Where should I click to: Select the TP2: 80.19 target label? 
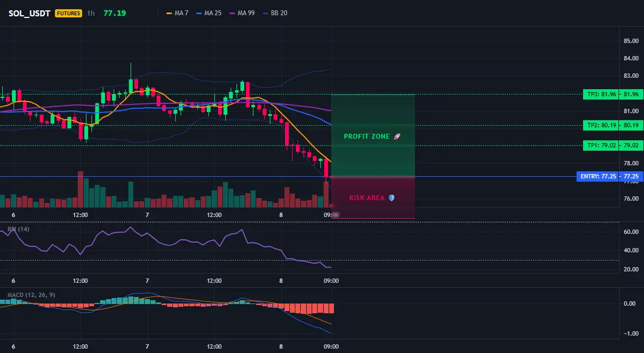tap(602, 125)
